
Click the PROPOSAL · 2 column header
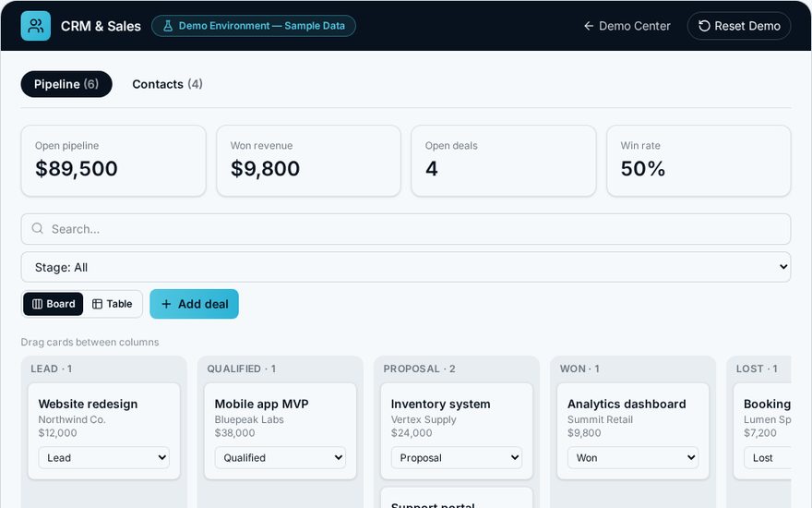tap(420, 369)
